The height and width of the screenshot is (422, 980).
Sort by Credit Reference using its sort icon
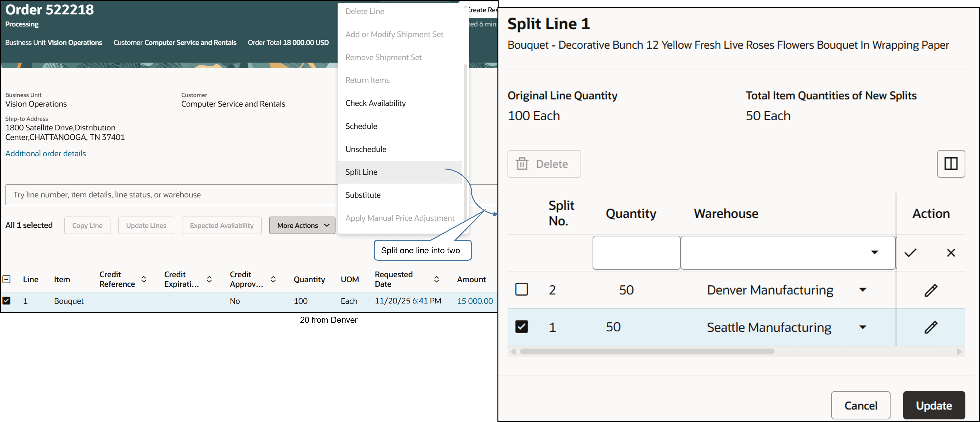144,279
